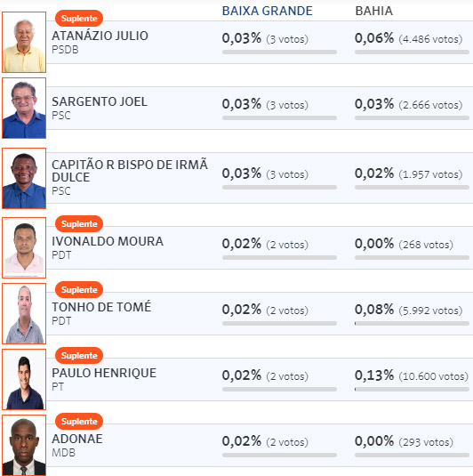Image resolution: width=473 pixels, height=476 pixels.
Task: Select the Bahia column header
Action: point(373,11)
